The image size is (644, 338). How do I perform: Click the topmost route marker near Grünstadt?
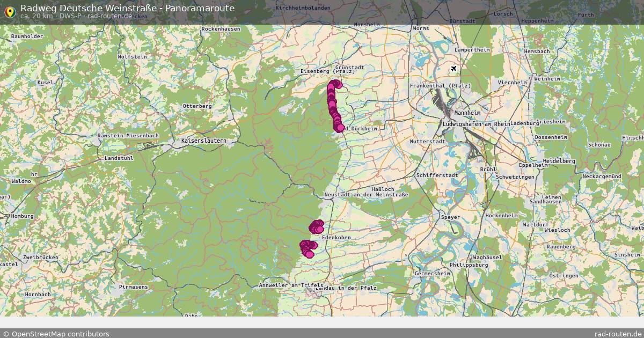[x=336, y=84]
